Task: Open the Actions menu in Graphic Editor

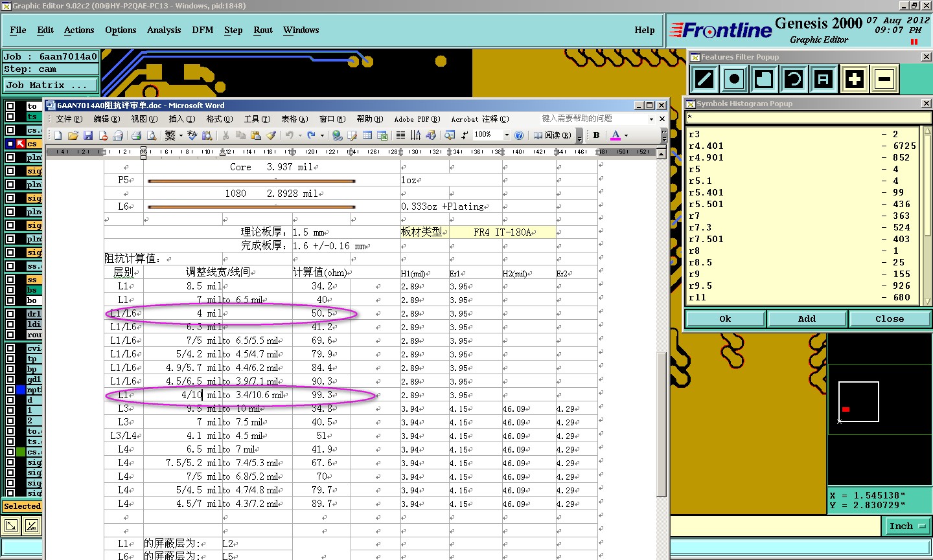Action: point(79,30)
